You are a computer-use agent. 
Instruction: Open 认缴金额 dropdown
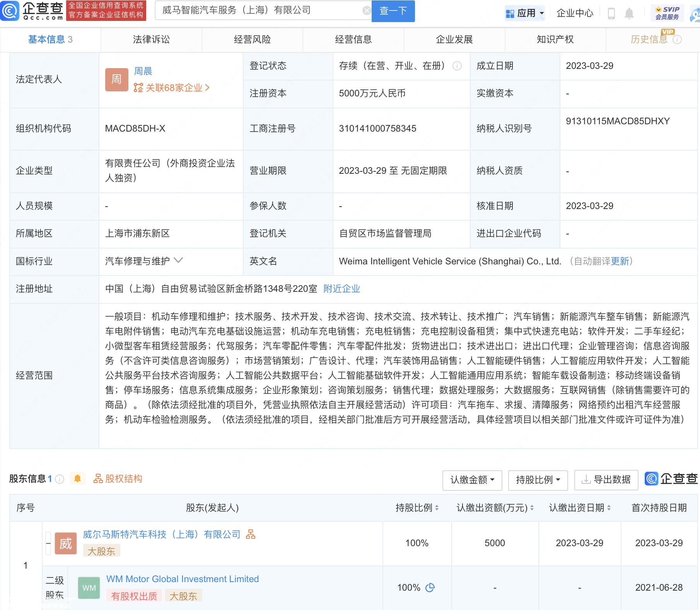coord(472,480)
